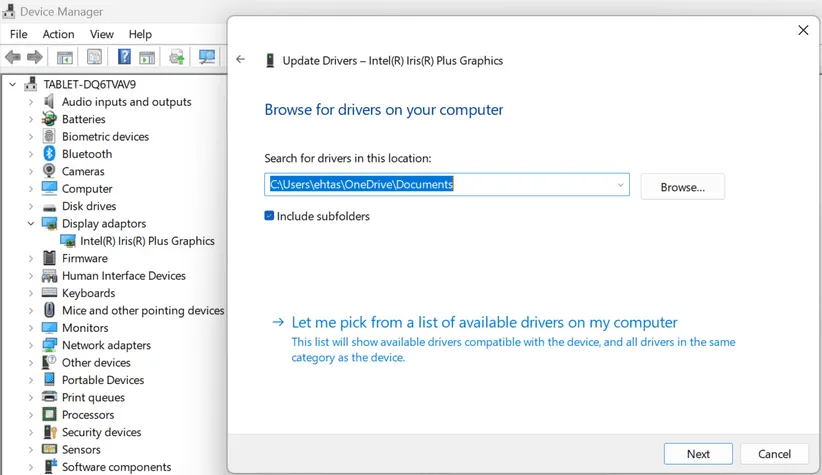Click the Browse... button
This screenshot has width=822, height=475.
click(682, 187)
